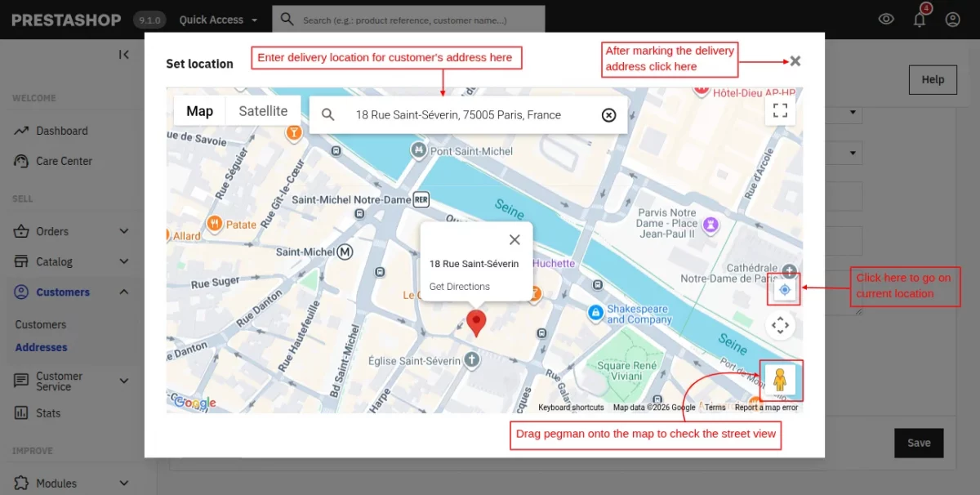Click the Modules puzzle icon
The width and height of the screenshot is (980, 495).
pyautogui.click(x=21, y=484)
